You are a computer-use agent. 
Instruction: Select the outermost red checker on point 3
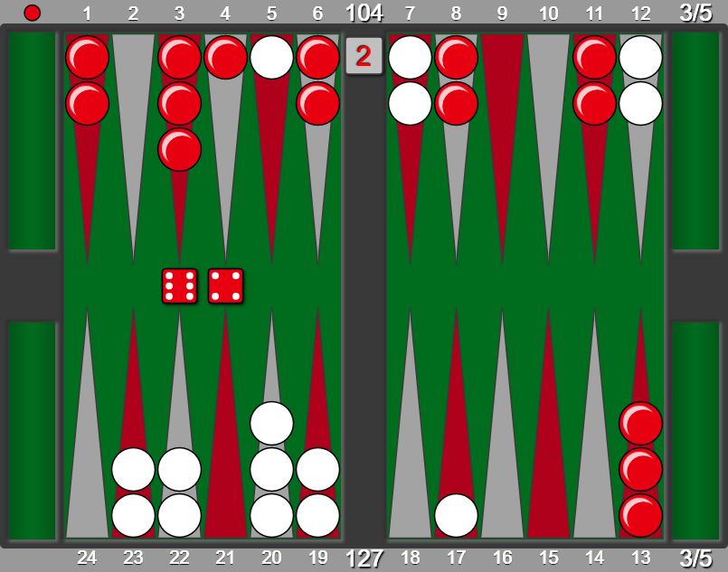point(180,58)
